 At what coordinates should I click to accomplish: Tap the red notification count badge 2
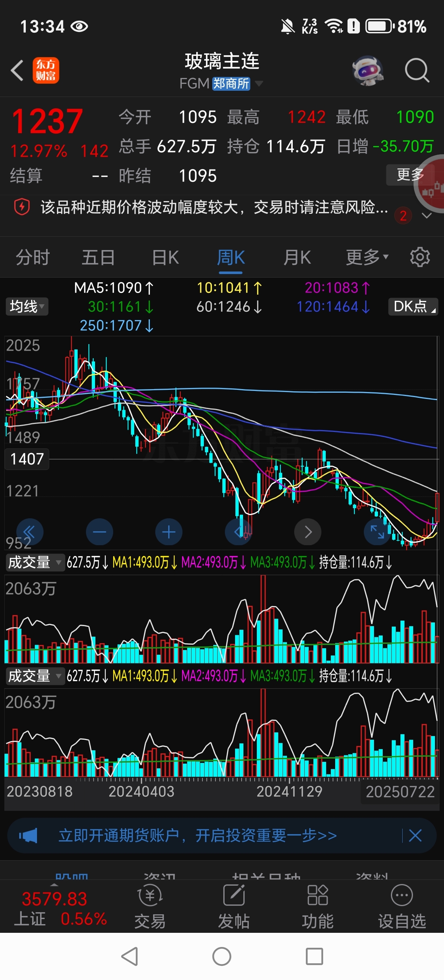pos(403,216)
